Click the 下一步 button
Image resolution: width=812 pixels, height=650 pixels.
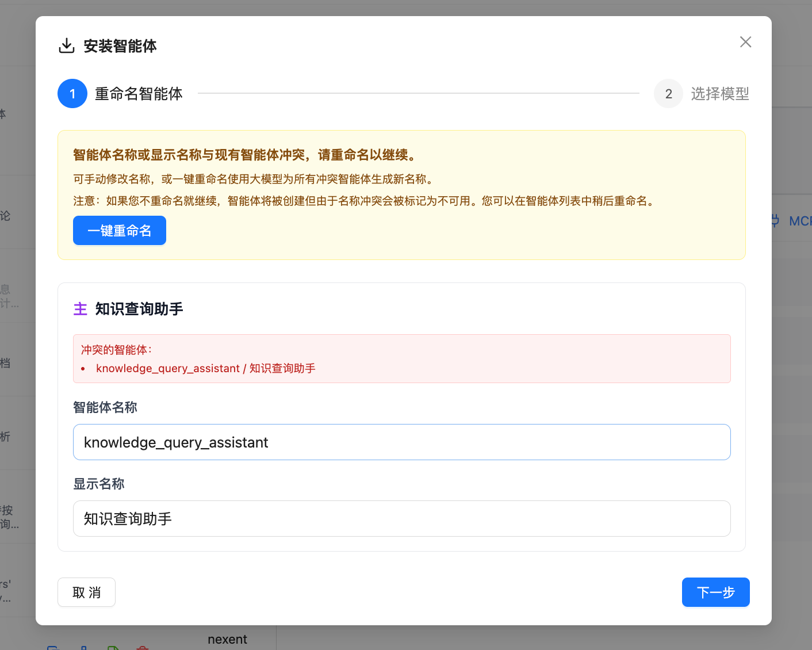715,592
